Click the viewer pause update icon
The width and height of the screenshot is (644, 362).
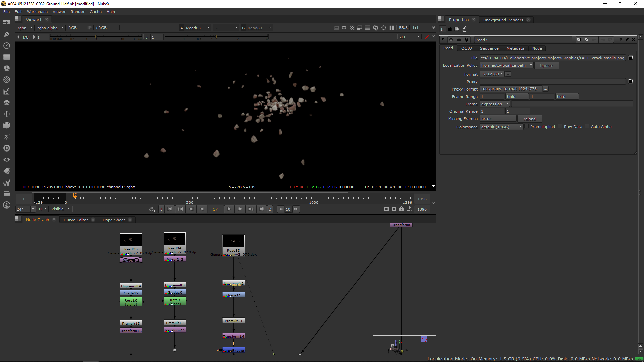pos(391,28)
